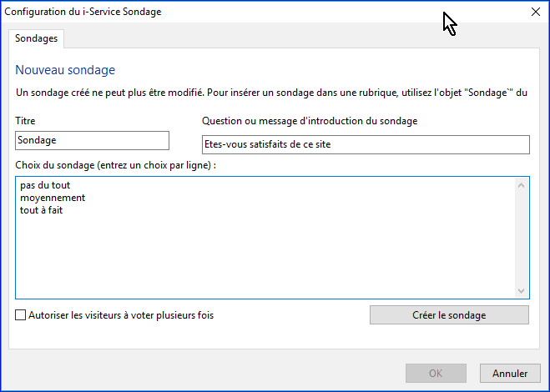Click the choices box scroll up arrow
The image size is (550, 392).
522,183
